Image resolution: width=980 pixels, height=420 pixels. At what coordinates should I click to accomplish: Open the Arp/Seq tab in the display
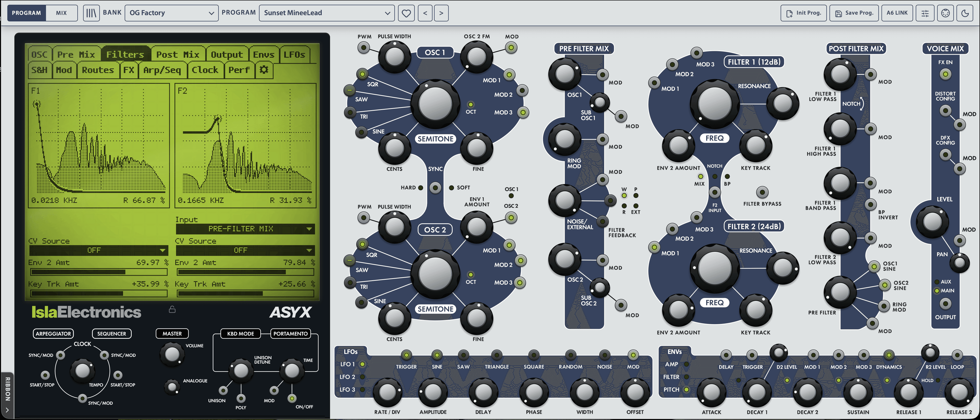(x=162, y=70)
